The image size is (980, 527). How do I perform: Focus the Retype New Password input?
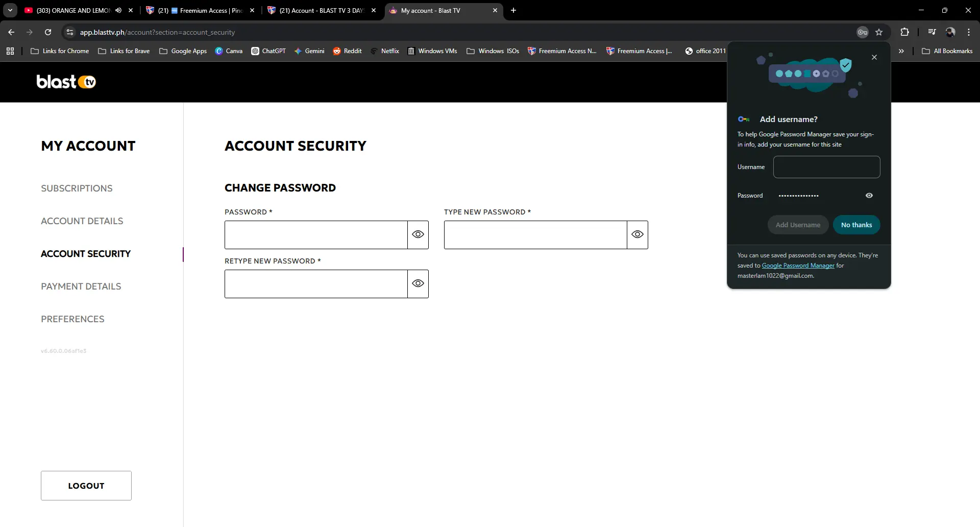(x=316, y=284)
